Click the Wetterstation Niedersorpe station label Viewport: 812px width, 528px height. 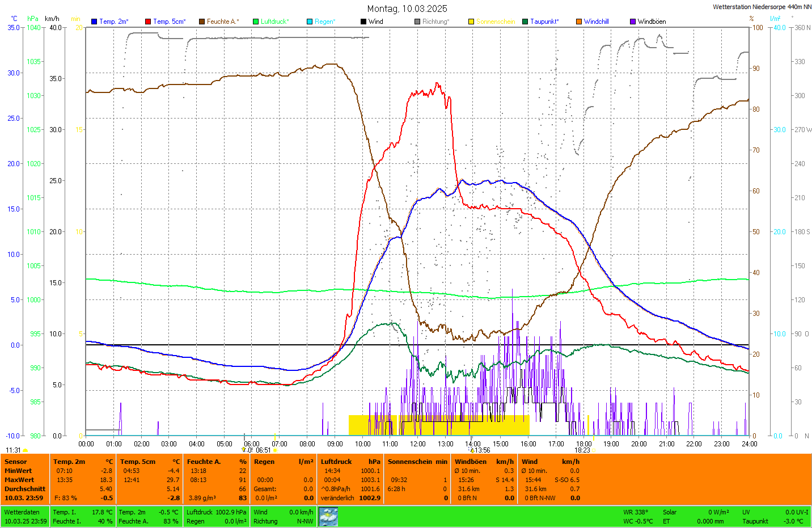click(762, 7)
